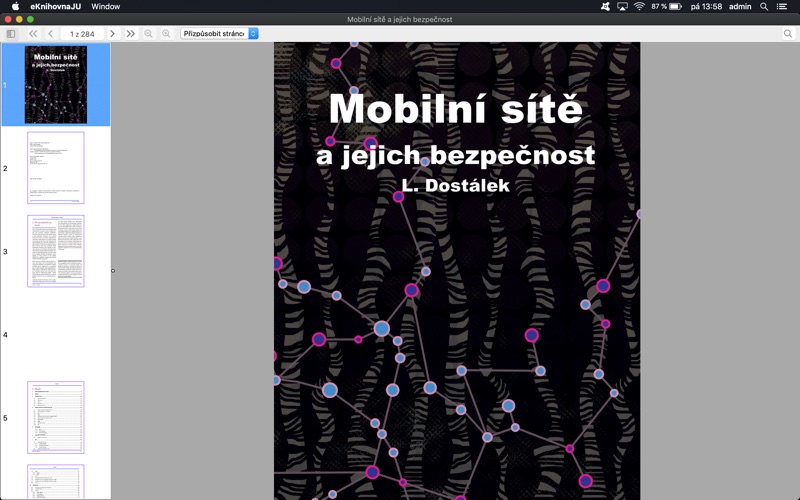This screenshot has height=500, width=800.
Task: Click the "Mobilní sítě" cover title
Action: [456, 108]
